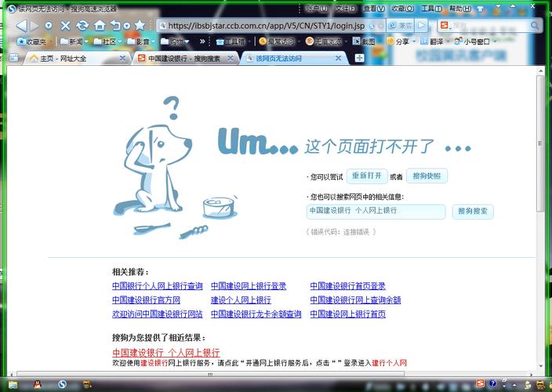Click the blue help question icon in the tray

492,383
